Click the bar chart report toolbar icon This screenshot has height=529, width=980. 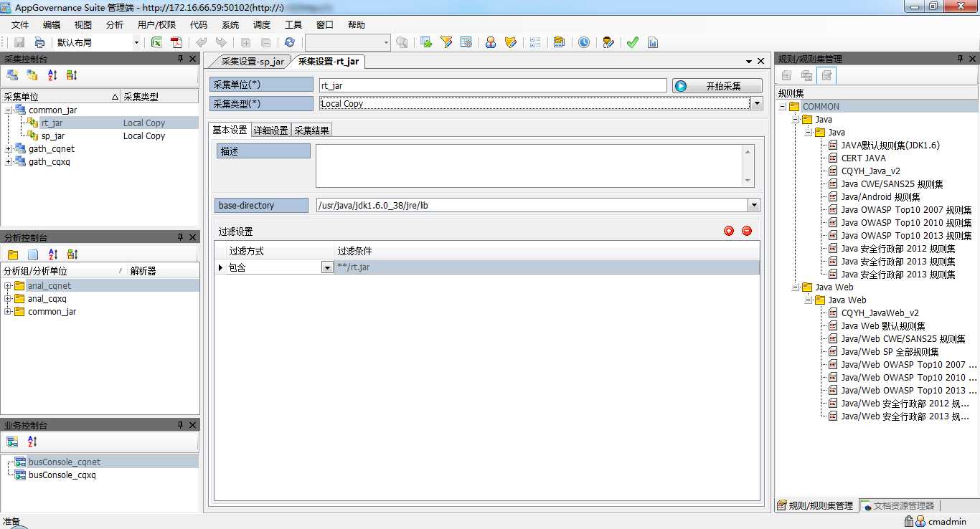653,43
